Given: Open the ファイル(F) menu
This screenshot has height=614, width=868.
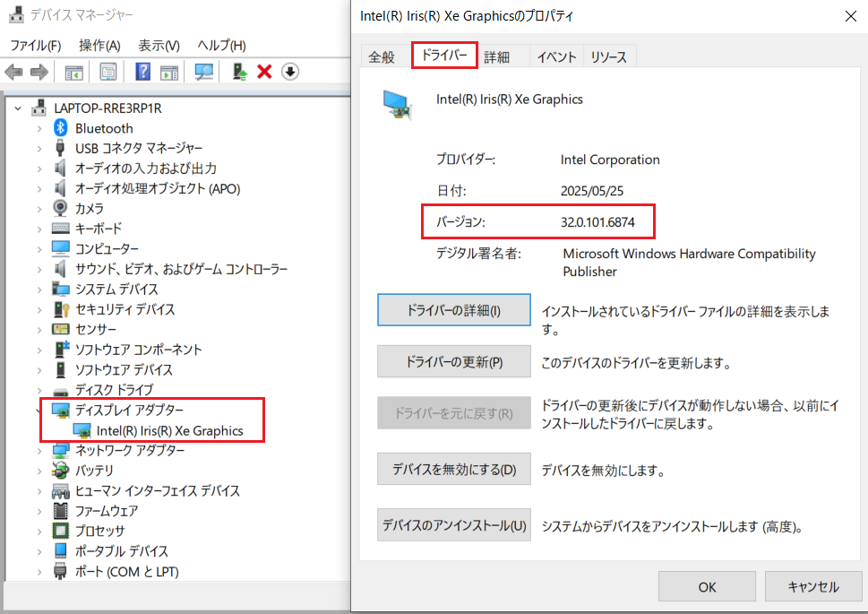Looking at the screenshot, I should point(36,46).
